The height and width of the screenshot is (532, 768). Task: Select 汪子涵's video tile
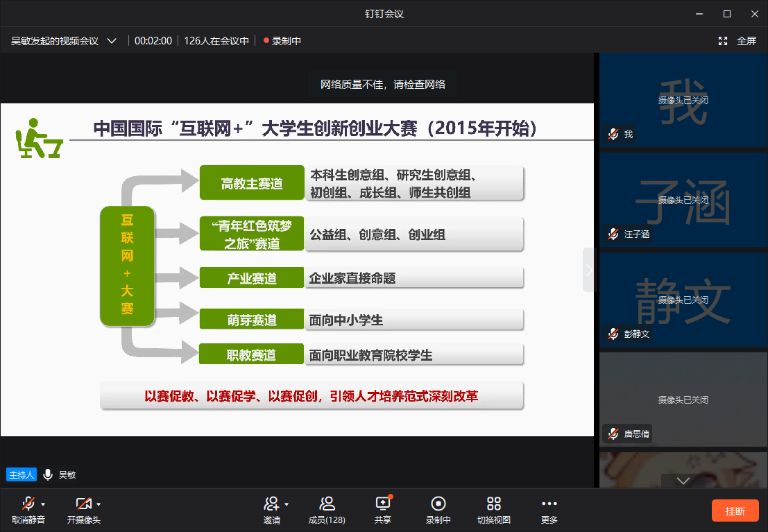pos(683,200)
